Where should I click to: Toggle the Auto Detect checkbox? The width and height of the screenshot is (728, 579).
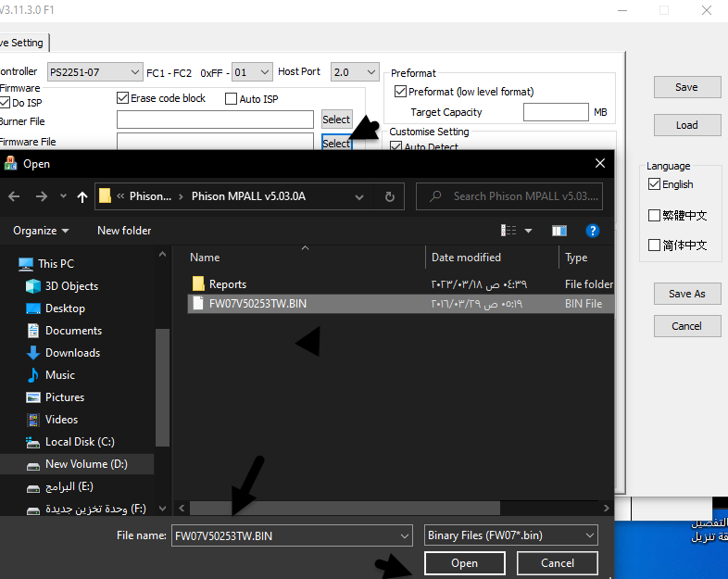pos(395,146)
